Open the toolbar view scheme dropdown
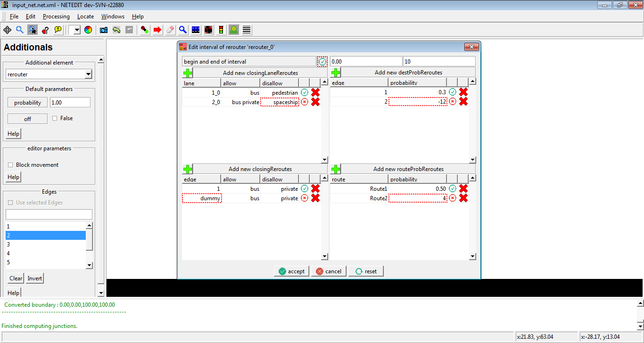Image resolution: width=644 pixels, height=343 pixels. point(75,30)
